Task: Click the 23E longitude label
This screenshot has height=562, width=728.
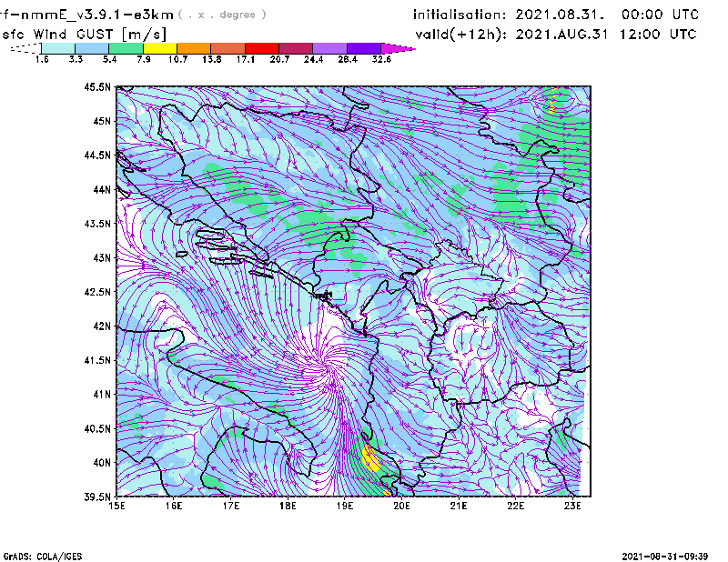Action: click(572, 506)
